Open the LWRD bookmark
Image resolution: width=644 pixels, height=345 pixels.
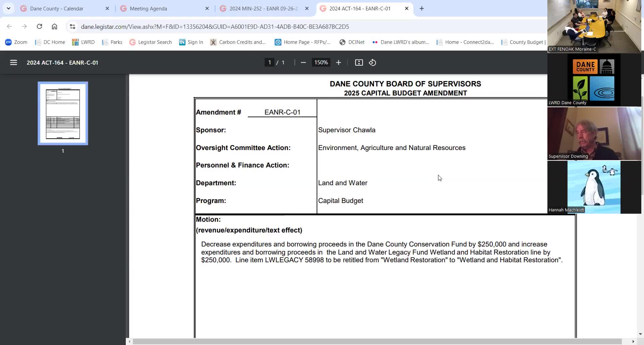84,42
